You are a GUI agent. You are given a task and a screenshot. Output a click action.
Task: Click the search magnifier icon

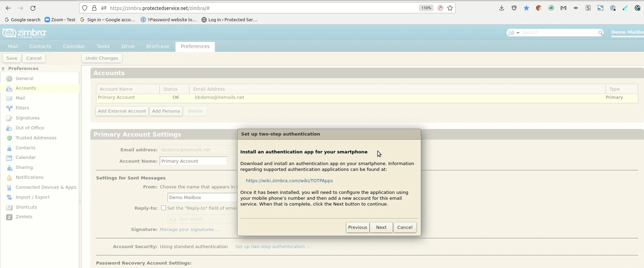pyautogui.click(x=600, y=33)
